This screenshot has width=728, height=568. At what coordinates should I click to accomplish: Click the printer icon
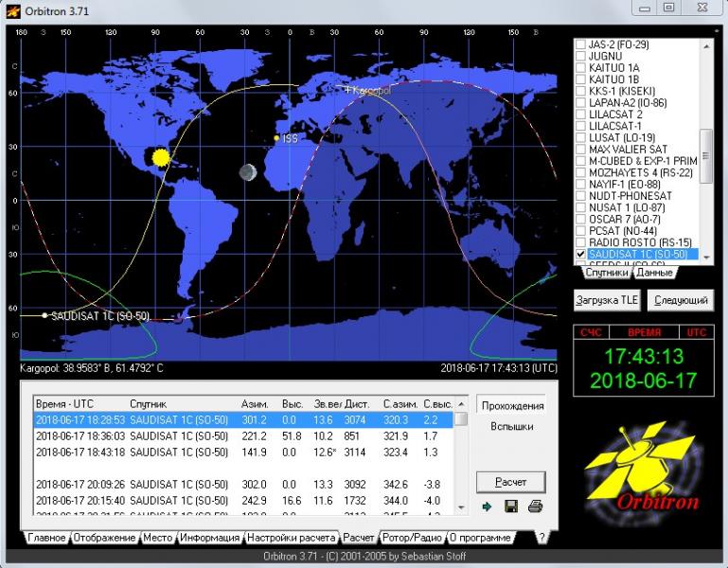(x=535, y=506)
